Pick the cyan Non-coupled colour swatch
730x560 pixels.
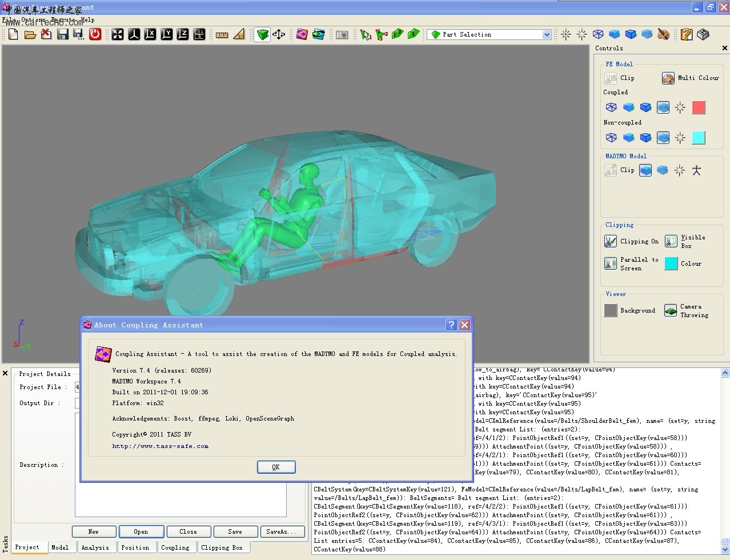(699, 137)
